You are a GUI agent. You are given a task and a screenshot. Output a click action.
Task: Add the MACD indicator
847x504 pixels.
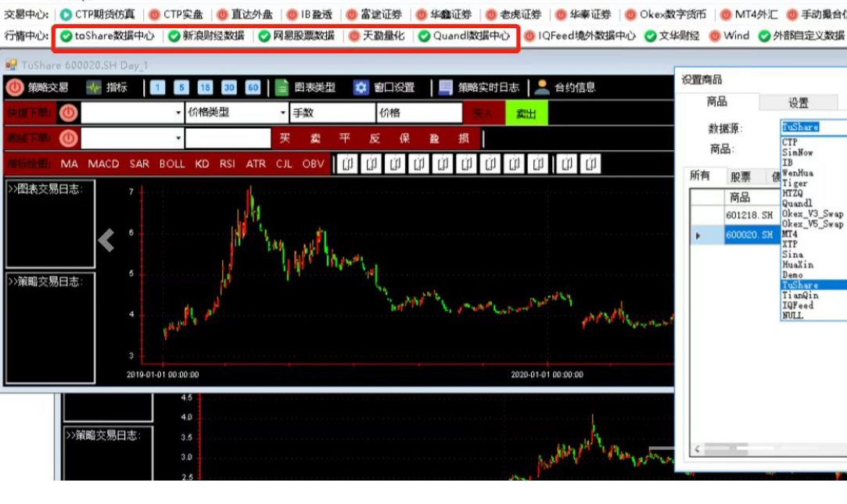[x=103, y=164]
